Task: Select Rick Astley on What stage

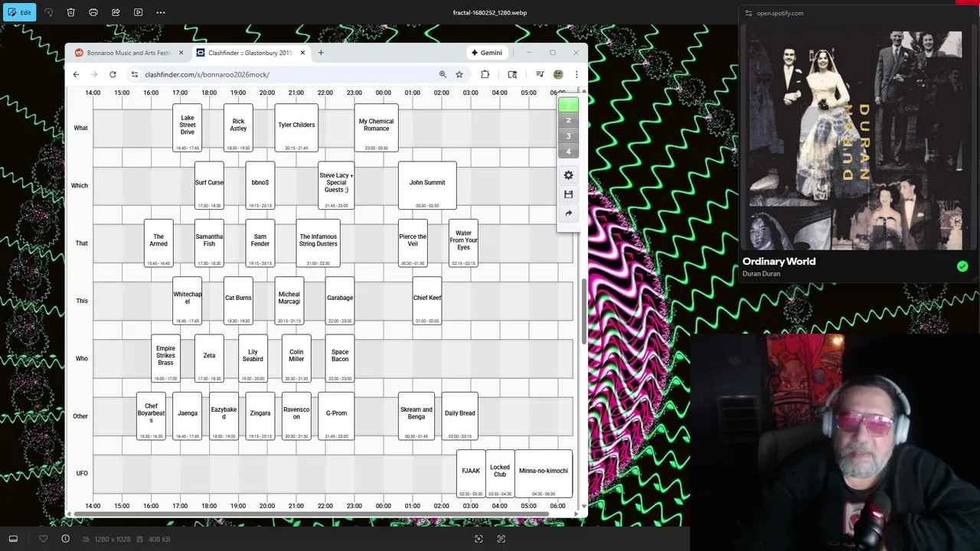Action: click(x=238, y=128)
